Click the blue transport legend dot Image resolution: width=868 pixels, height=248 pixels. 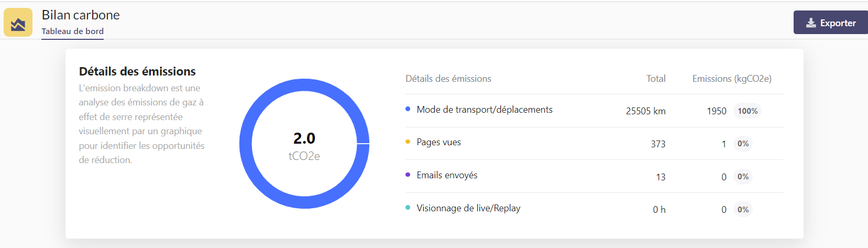(408, 109)
